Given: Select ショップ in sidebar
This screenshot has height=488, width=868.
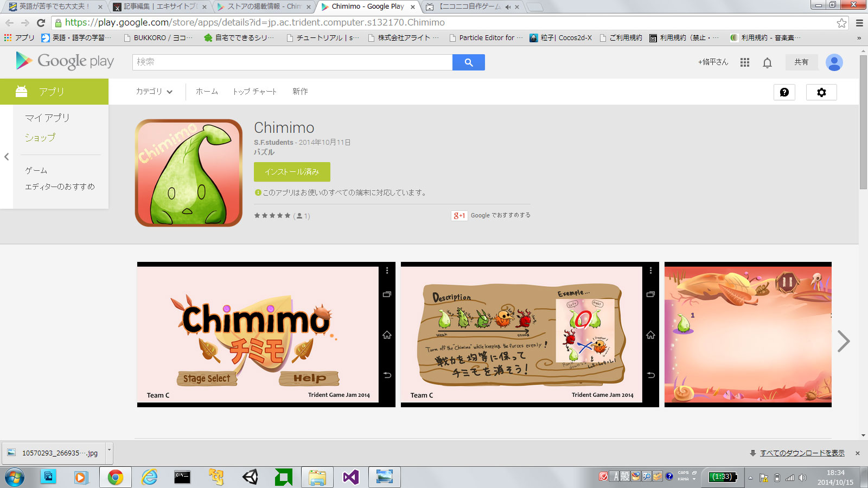Looking at the screenshot, I should pos(40,138).
